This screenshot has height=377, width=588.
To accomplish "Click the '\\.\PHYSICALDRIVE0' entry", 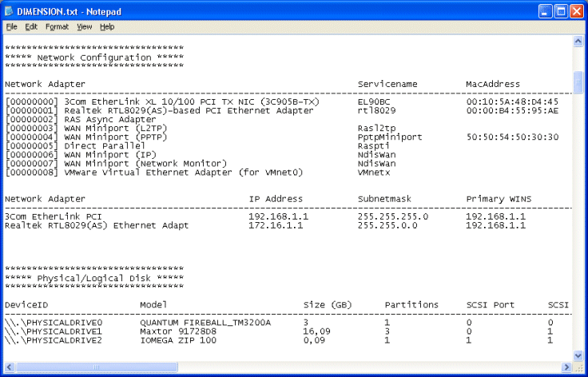I will pos(54,323).
